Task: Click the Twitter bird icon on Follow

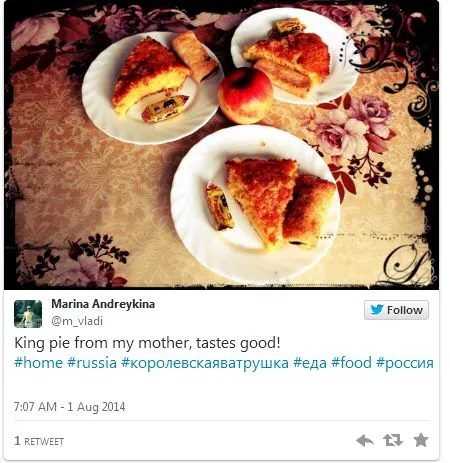Action: point(377,310)
